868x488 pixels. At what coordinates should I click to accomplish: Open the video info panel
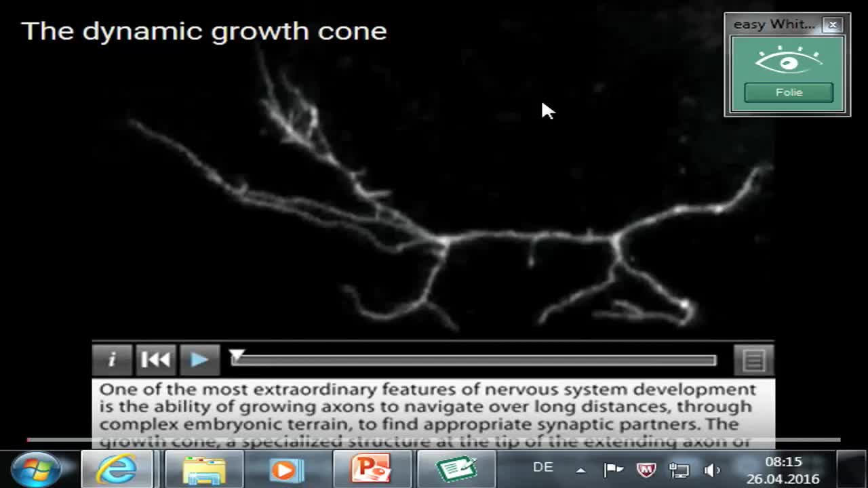click(x=113, y=359)
